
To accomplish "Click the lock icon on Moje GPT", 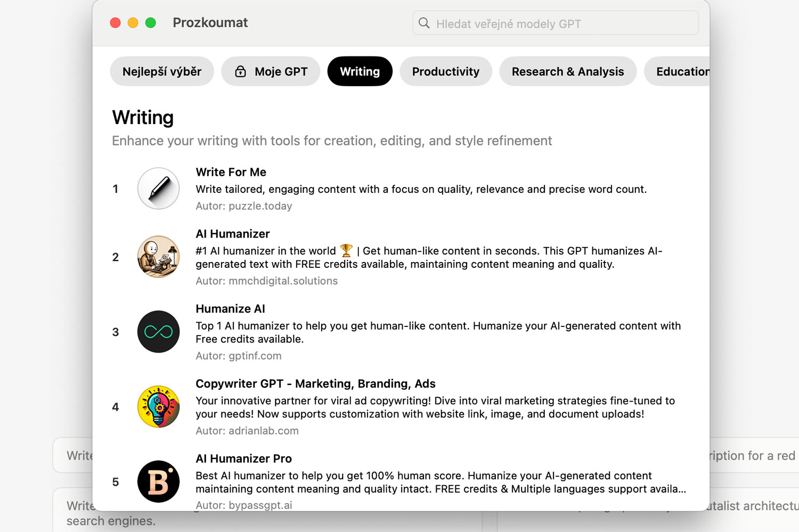I will point(241,71).
